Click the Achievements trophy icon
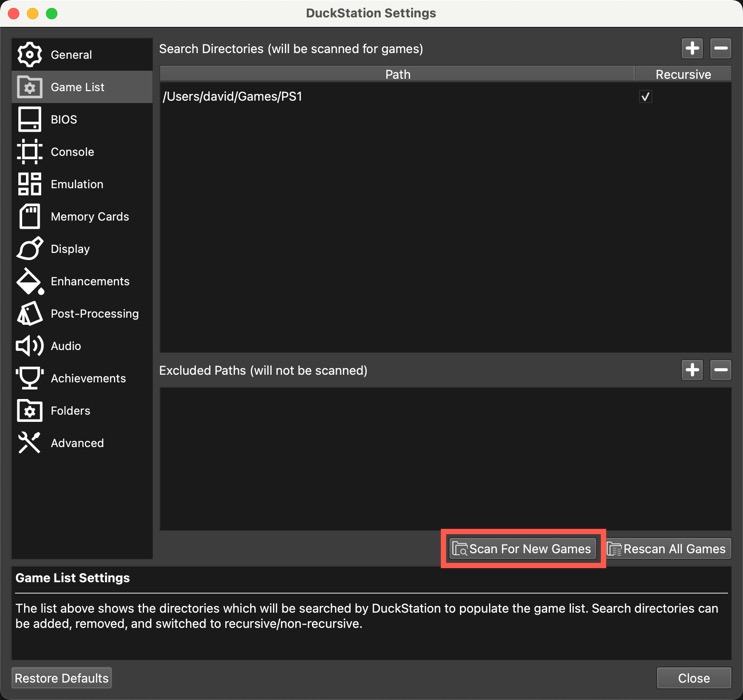This screenshot has height=700, width=743. [29, 378]
